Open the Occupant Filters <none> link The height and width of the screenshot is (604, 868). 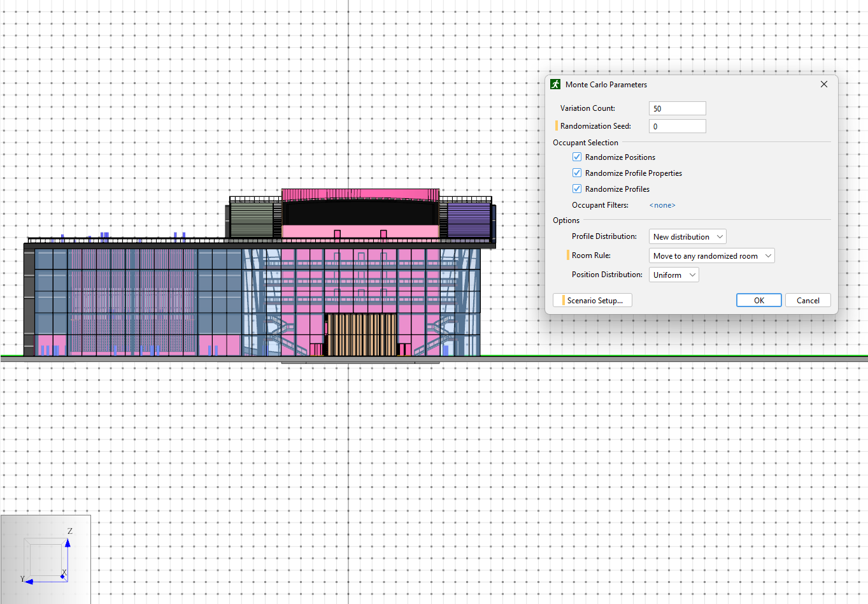click(662, 205)
